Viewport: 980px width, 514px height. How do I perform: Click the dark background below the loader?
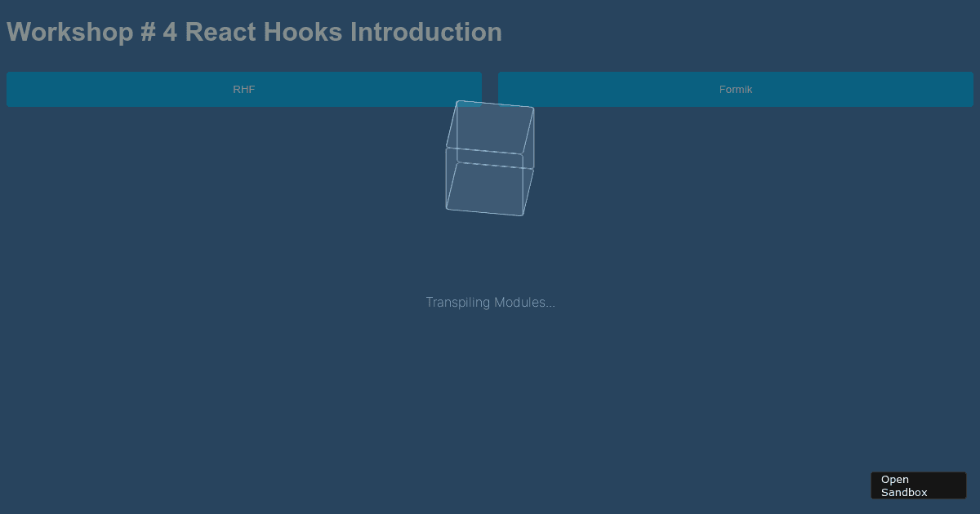490,392
